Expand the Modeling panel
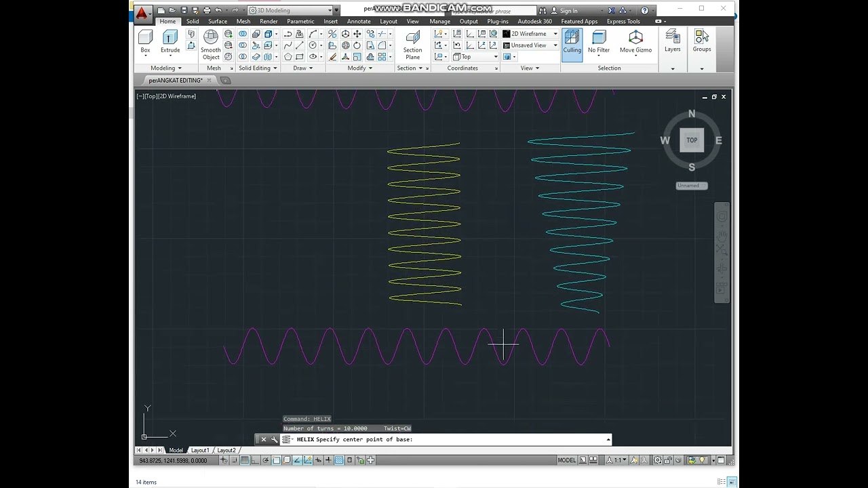The image size is (868, 488). point(166,68)
